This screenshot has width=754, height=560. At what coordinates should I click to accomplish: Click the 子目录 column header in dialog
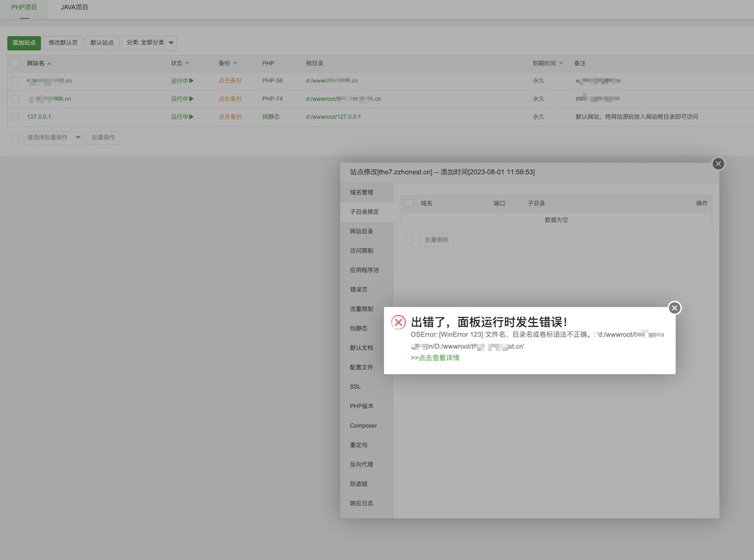(x=536, y=203)
